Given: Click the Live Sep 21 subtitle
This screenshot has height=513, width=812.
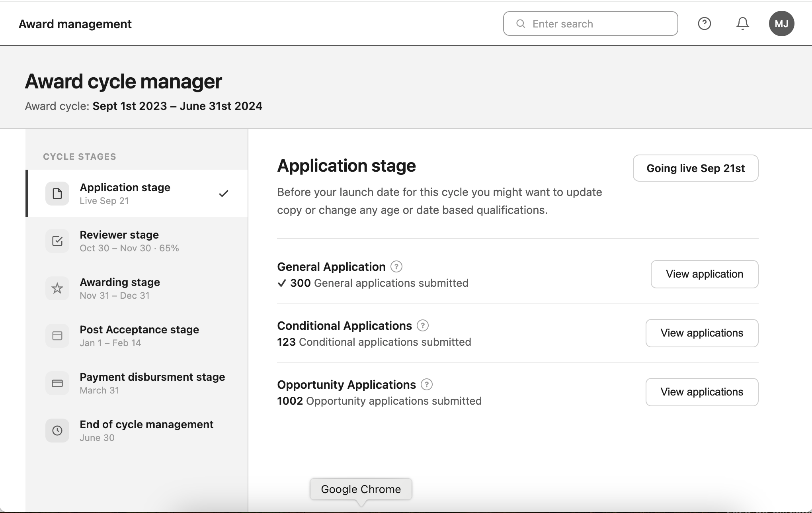Looking at the screenshot, I should coord(104,201).
